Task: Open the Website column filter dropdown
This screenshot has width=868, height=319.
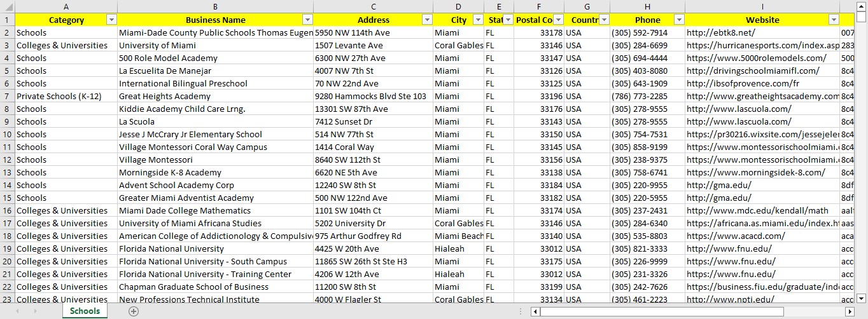Action: (x=834, y=20)
